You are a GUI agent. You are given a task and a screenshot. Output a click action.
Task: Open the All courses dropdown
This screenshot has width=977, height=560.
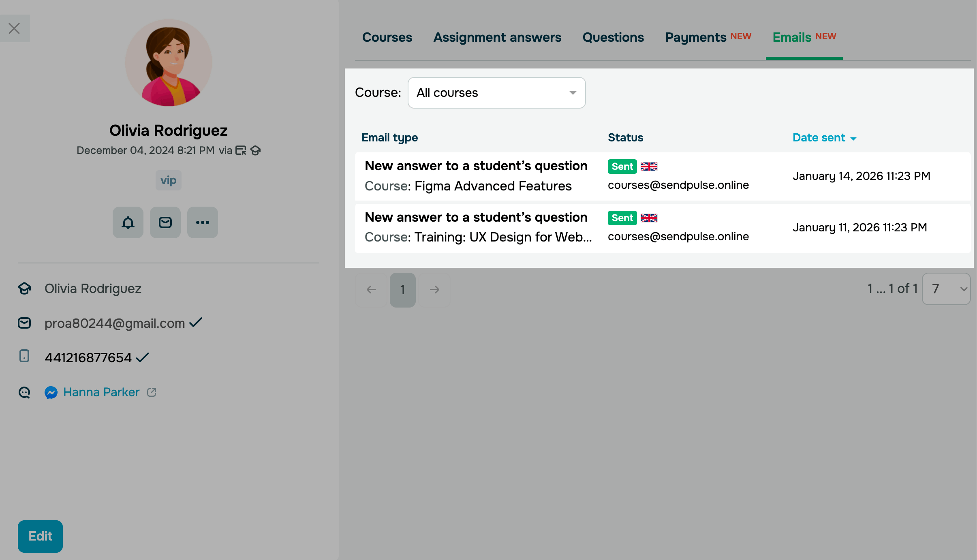click(496, 93)
